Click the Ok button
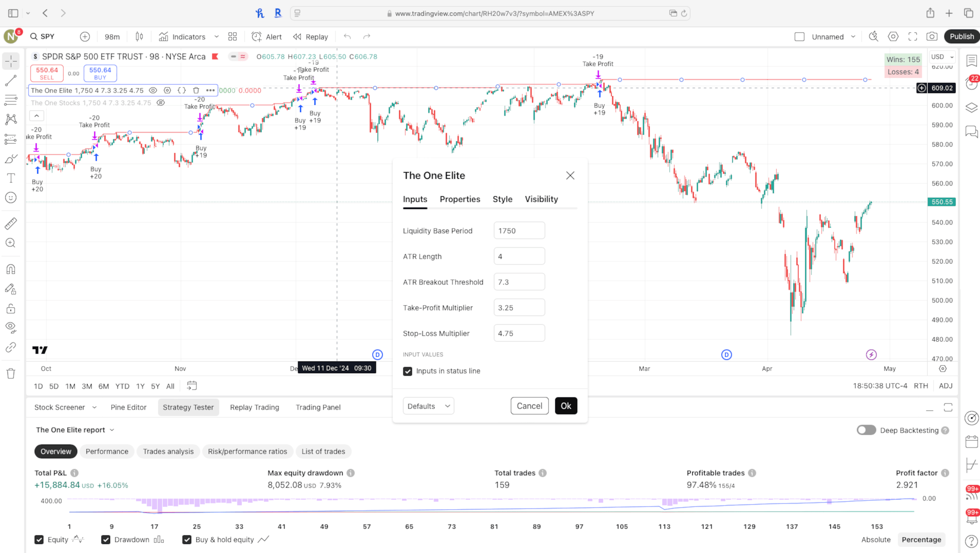Screen dimensions: 980x553 [x=566, y=406]
